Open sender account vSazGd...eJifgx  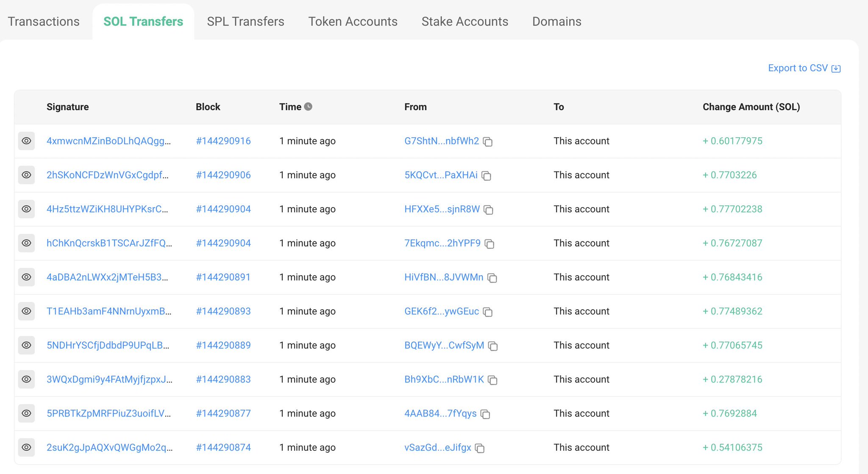coord(438,447)
